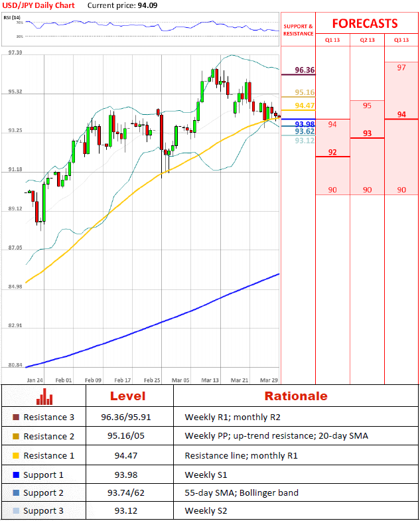Screen dimensions: 420x521
Task: Click the 84.98 price axis label
Action: [15, 287]
